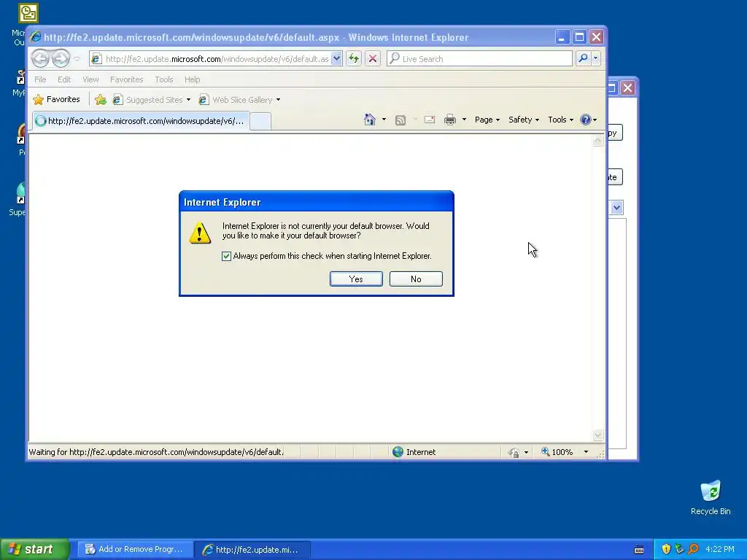Click the Security Center shield tray icon
Viewport: 747px width, 560px height.
pyautogui.click(x=666, y=550)
